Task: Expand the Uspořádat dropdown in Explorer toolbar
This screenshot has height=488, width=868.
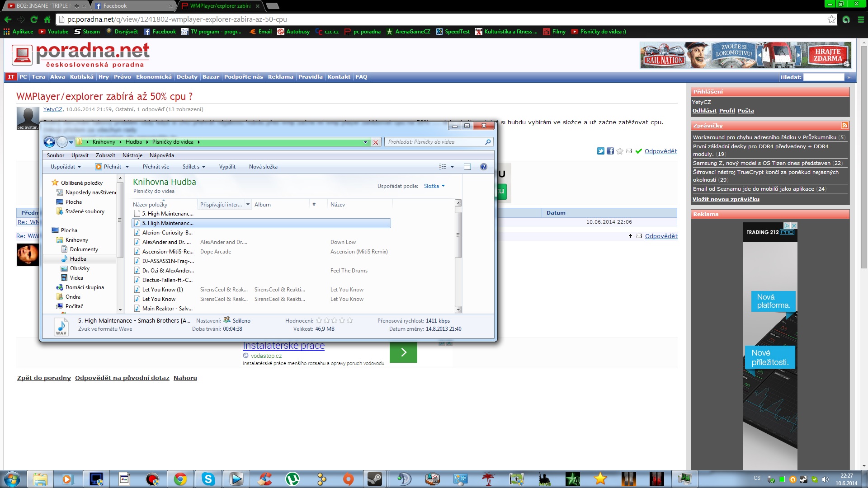Action: pyautogui.click(x=66, y=167)
